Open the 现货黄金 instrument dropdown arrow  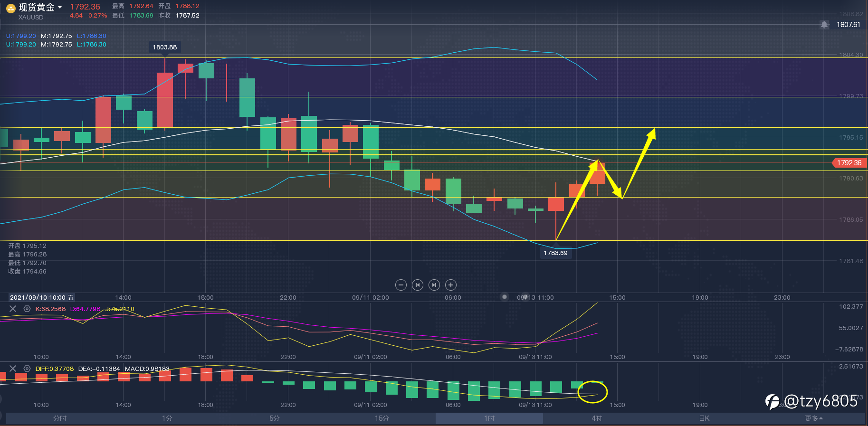(x=60, y=7)
